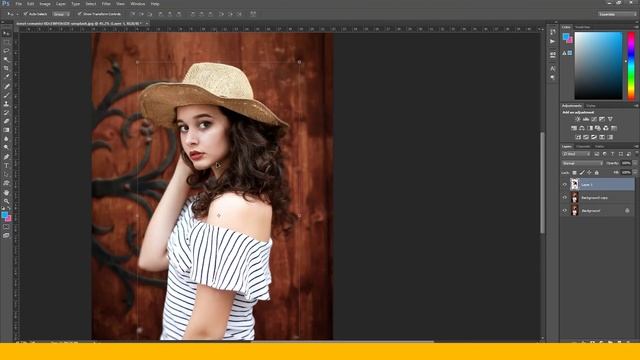Hide the Background layer eye icon
Viewport: 640px width, 360px height.
565,211
